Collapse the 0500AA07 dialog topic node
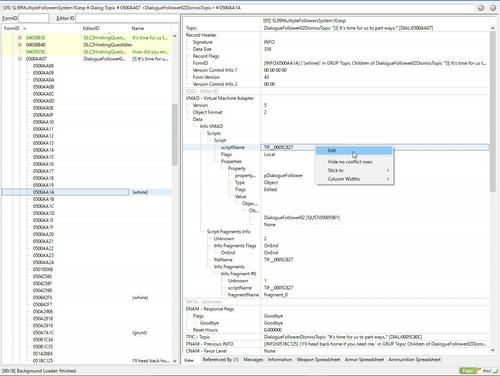 (x=20, y=59)
